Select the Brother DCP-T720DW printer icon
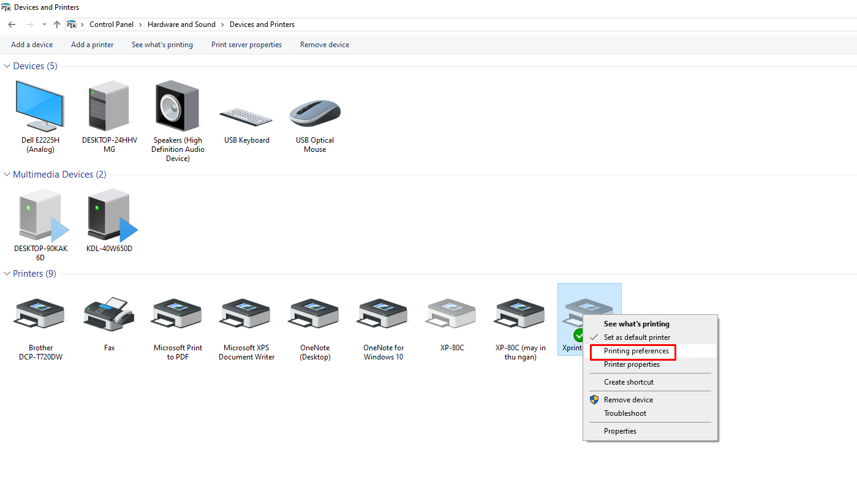 (x=40, y=314)
